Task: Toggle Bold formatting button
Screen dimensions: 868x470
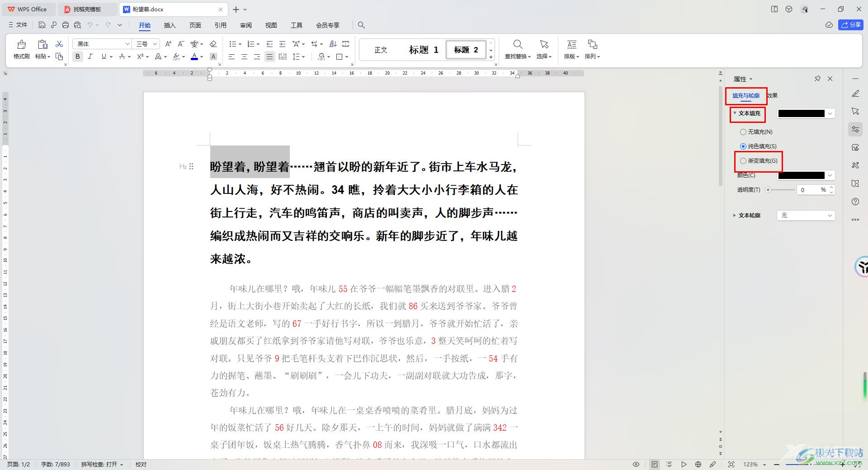Action: [x=78, y=56]
